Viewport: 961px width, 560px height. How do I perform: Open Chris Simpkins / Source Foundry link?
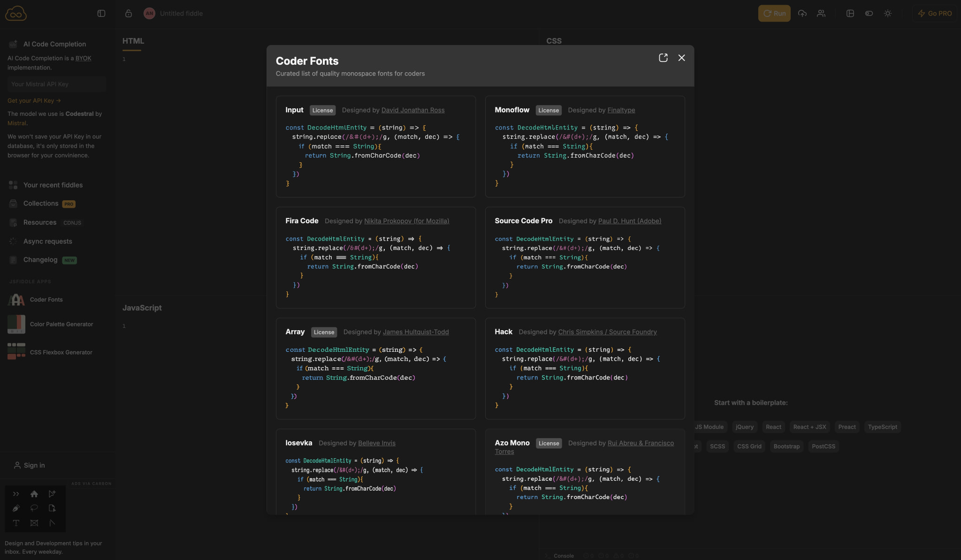click(x=608, y=332)
